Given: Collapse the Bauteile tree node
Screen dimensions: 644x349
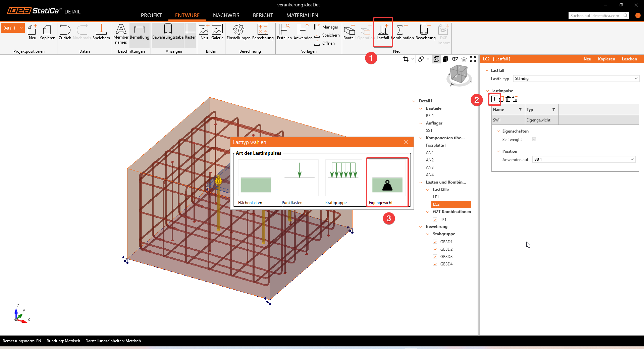Looking at the screenshot, I should [x=421, y=108].
